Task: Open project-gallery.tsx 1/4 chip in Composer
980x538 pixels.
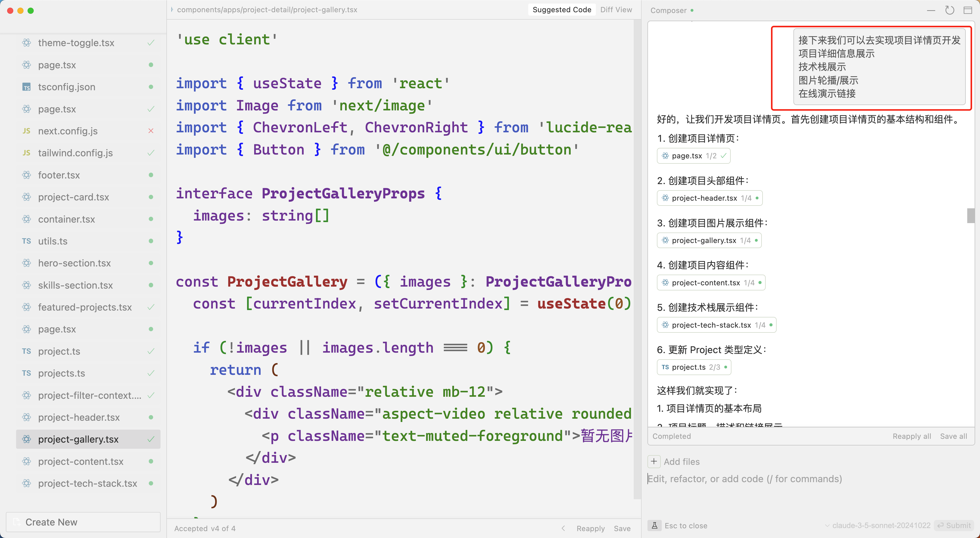Action: point(709,240)
